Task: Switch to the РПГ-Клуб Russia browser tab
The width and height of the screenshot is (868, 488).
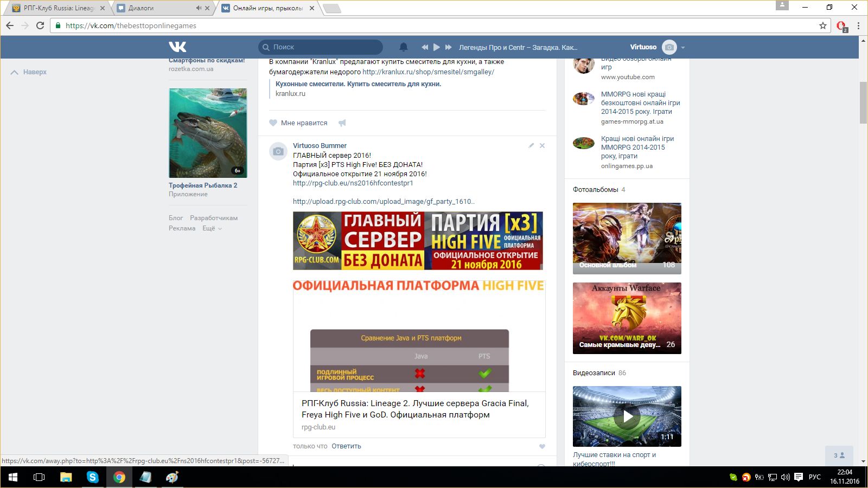Action: 58,8
